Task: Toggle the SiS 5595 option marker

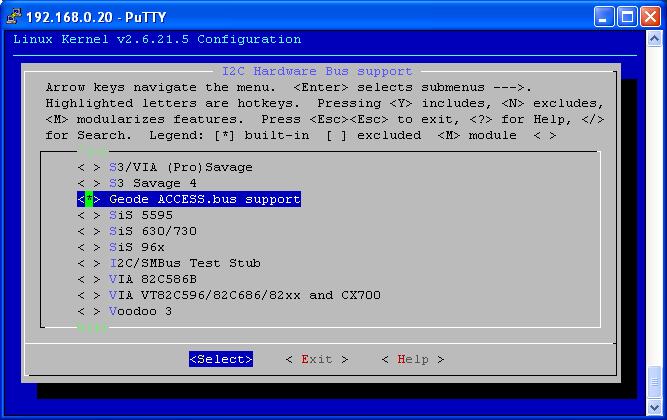Action: (89, 215)
